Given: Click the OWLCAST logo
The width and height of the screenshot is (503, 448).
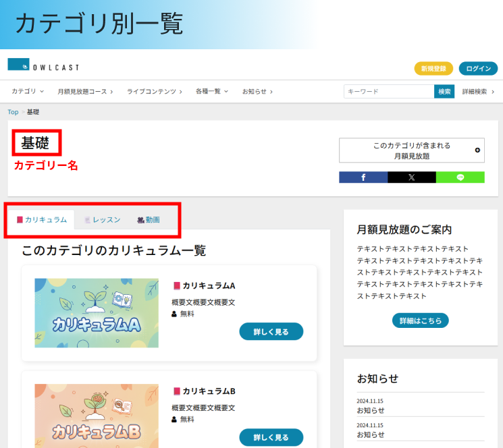Looking at the screenshot, I should point(43,65).
